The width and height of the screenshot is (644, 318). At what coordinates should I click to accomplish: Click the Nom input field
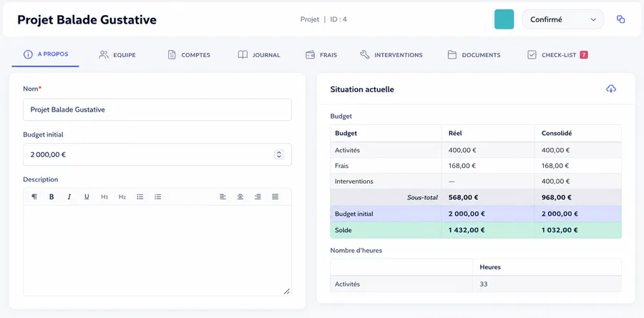coord(157,109)
